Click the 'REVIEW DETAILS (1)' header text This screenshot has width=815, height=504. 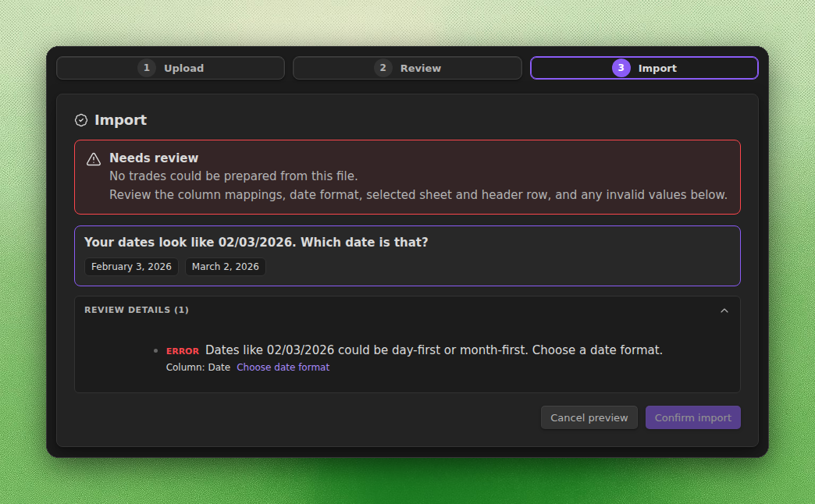pos(137,310)
